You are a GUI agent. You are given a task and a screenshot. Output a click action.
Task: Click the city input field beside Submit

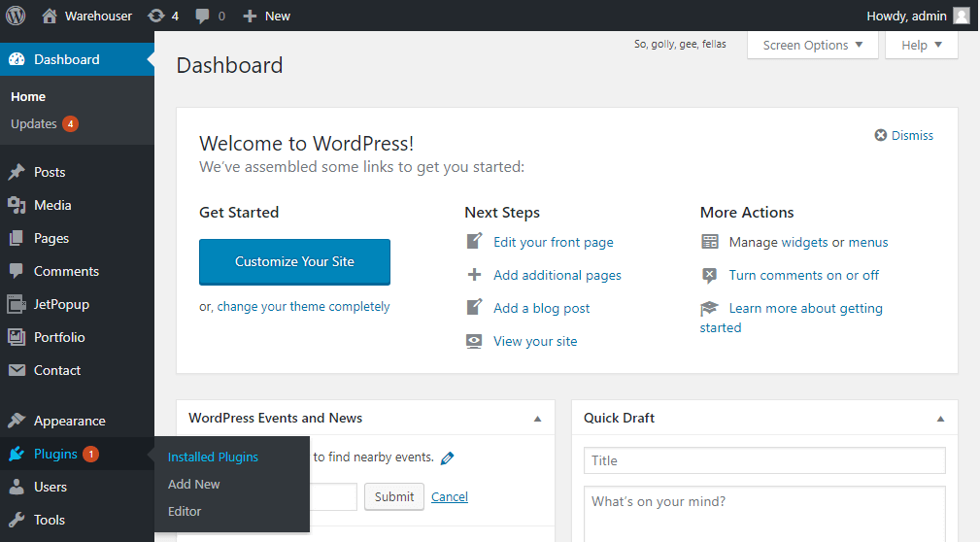click(x=333, y=496)
